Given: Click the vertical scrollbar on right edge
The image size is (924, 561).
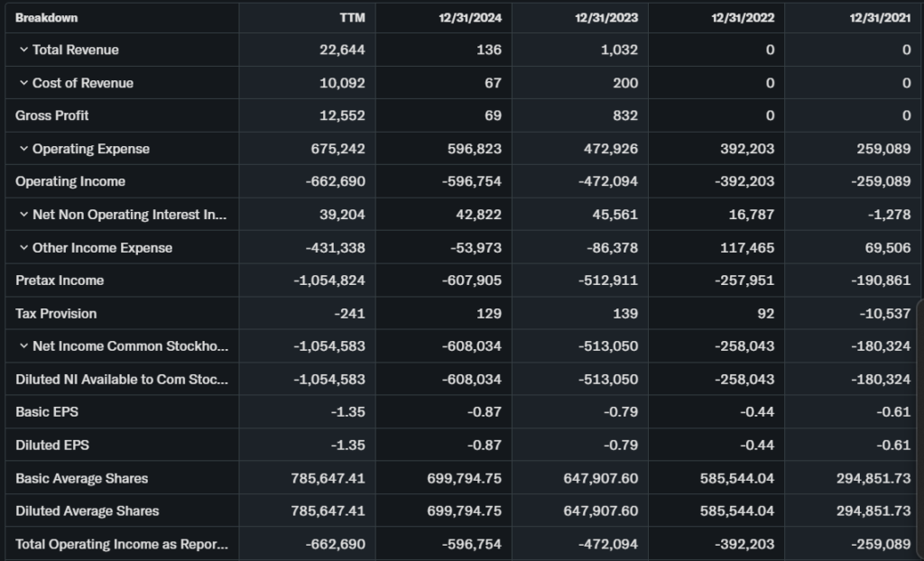Looking at the screenshot, I should click(919, 361).
